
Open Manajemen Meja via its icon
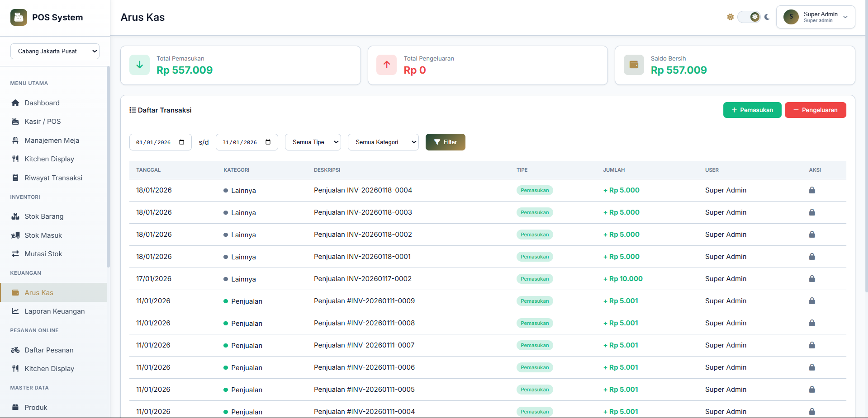point(16,140)
